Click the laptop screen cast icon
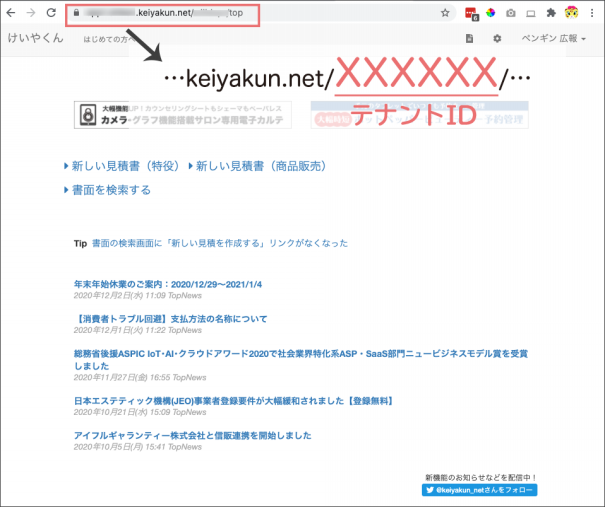 531,14
